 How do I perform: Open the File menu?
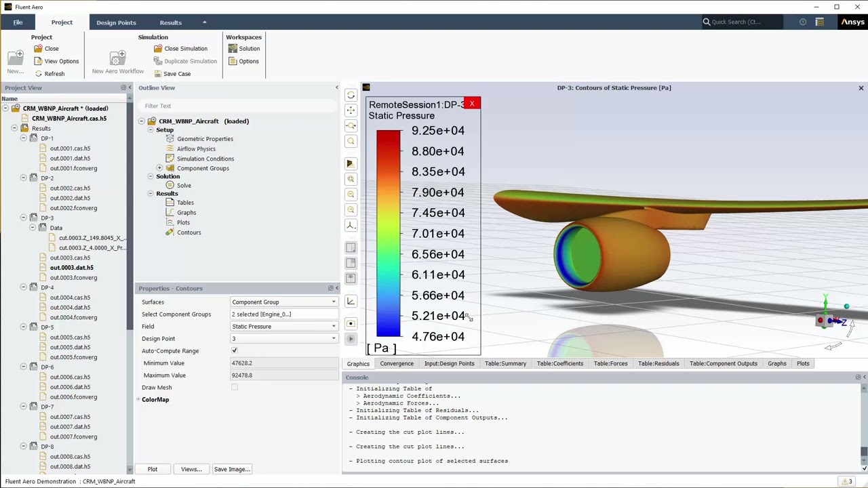click(x=18, y=22)
